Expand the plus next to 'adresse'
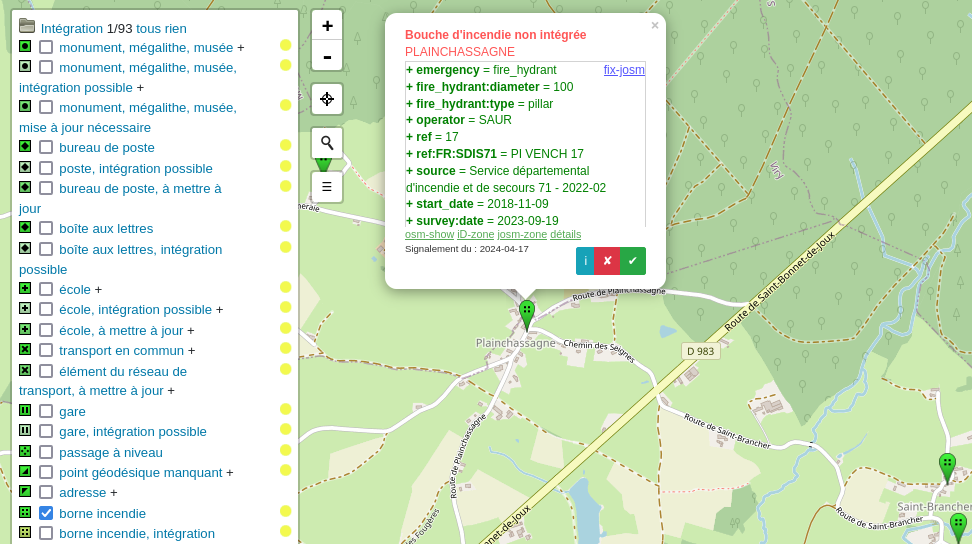Screen dimensions: 972x544 pyautogui.click(x=114, y=492)
